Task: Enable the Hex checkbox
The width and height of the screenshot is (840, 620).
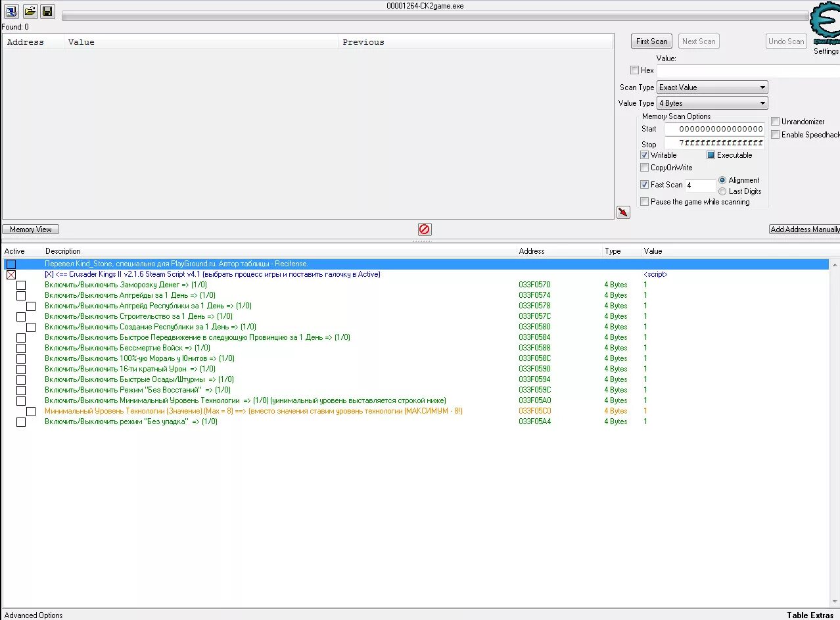Action: pyautogui.click(x=634, y=70)
